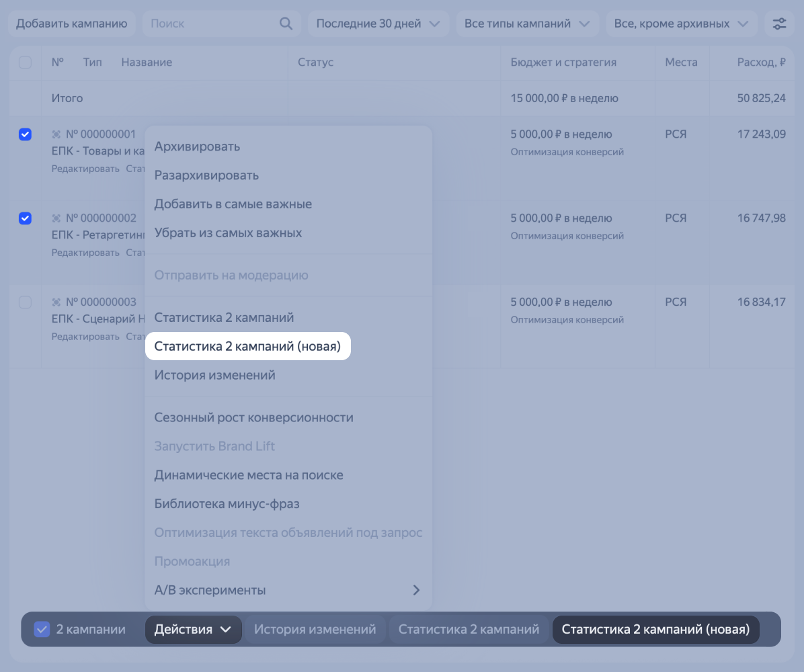Open the 'Все, кроме архивных' status dropdown

click(x=681, y=24)
